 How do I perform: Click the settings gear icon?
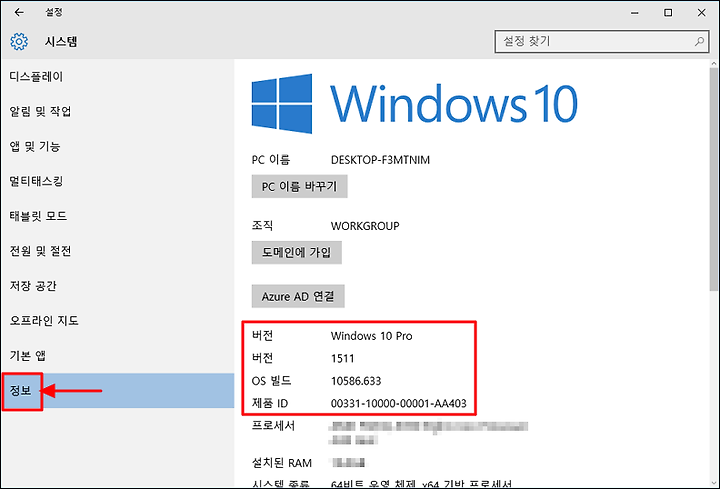click(19, 42)
